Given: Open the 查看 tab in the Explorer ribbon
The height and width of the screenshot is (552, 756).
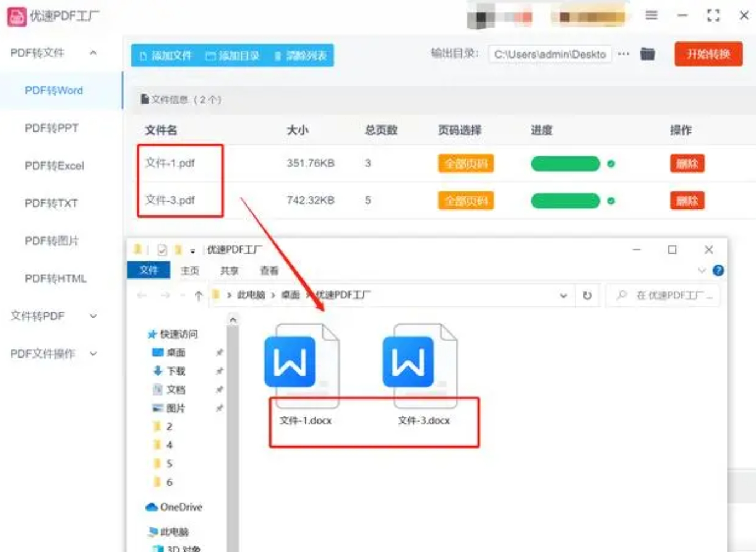Looking at the screenshot, I should pyautogui.click(x=269, y=271).
